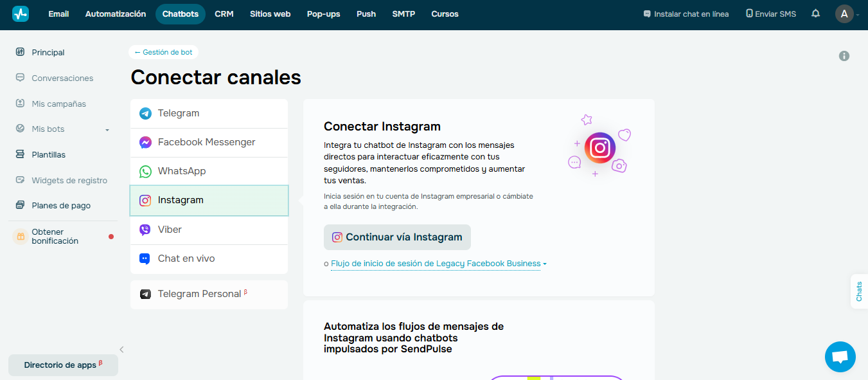Click the WhatsApp channel icon
The image size is (868, 380).
(x=145, y=171)
